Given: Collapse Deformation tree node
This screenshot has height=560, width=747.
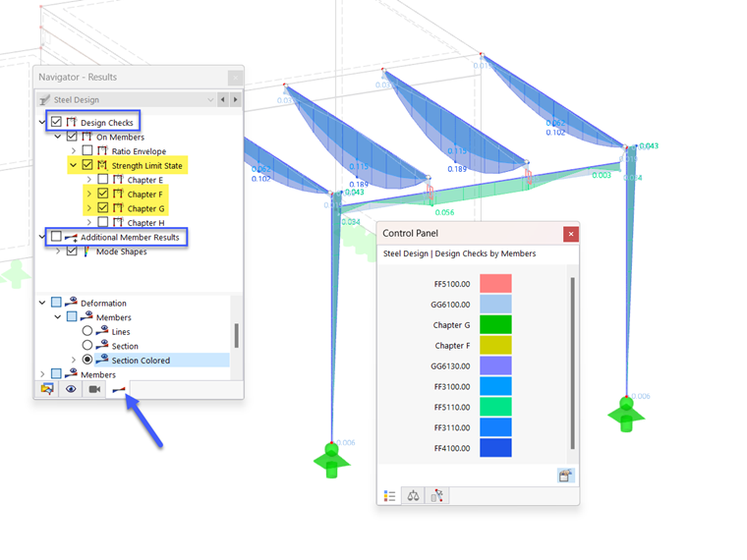Looking at the screenshot, I should tap(42, 303).
